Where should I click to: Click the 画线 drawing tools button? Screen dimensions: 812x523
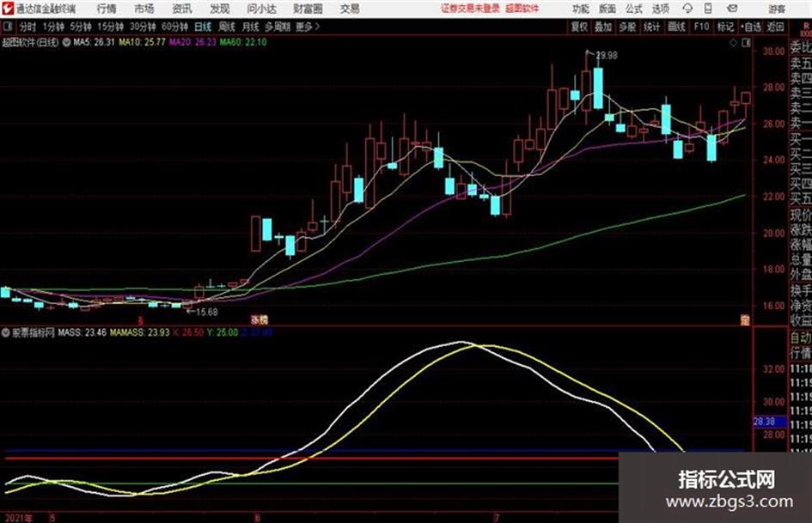[676, 27]
